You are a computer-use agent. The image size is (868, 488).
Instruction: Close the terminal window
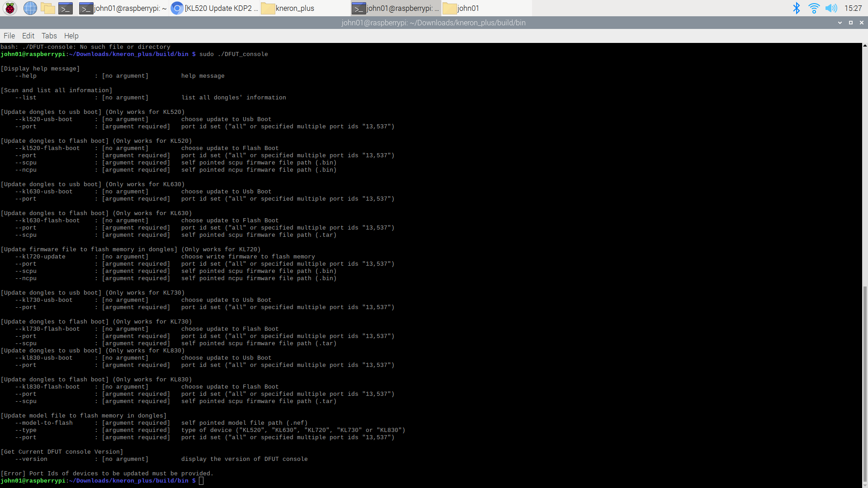click(862, 23)
